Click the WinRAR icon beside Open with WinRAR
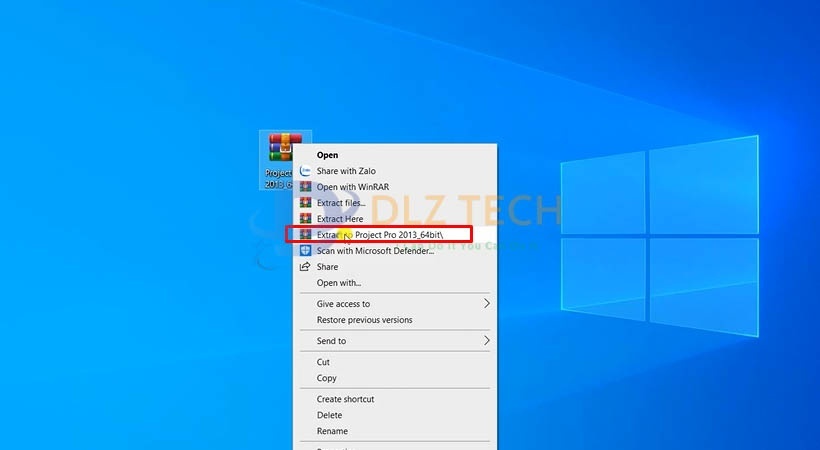The height and width of the screenshot is (450, 820). click(x=305, y=187)
